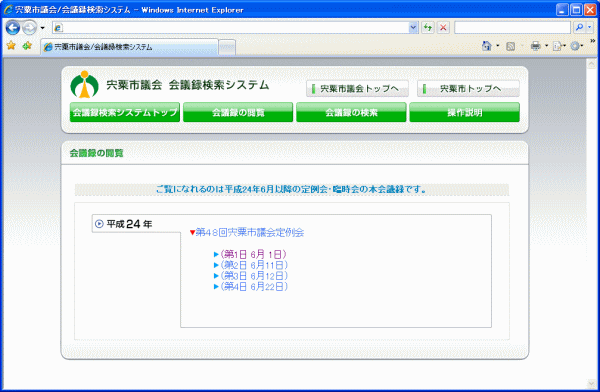
Task: Click the red Stop loading icon
Action: coord(443,28)
